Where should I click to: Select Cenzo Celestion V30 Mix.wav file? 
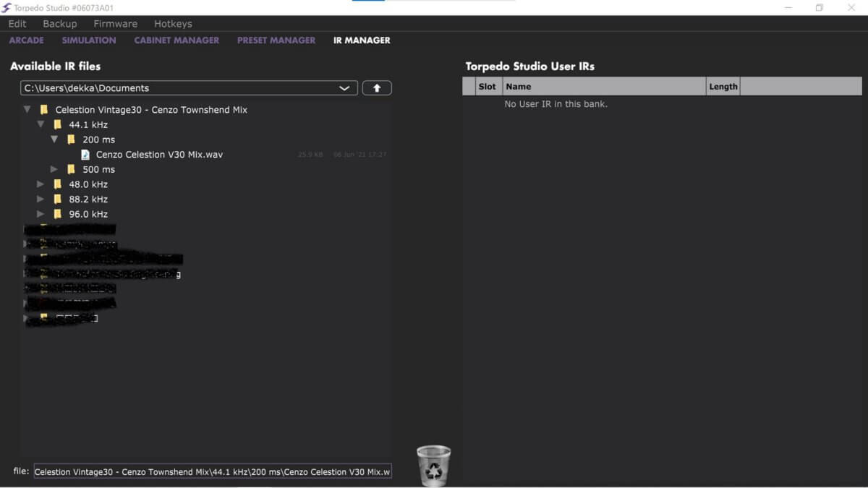[x=159, y=155]
